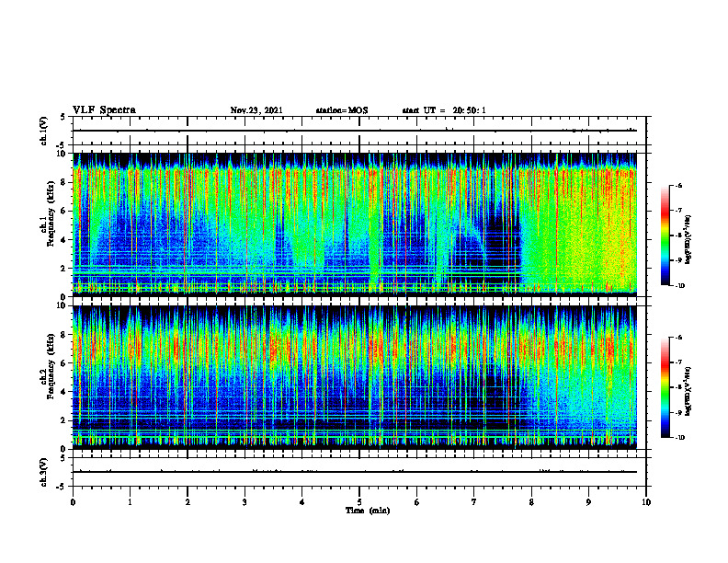Click time axis tick label "4"
Image resolution: width=728 pixels, height=563 pixels.
[302, 502]
